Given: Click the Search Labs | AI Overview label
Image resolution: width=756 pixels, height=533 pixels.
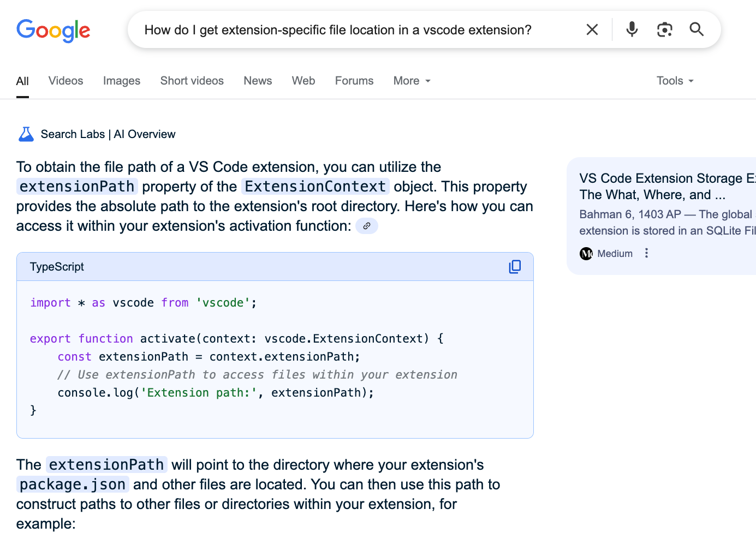Looking at the screenshot, I should [108, 134].
